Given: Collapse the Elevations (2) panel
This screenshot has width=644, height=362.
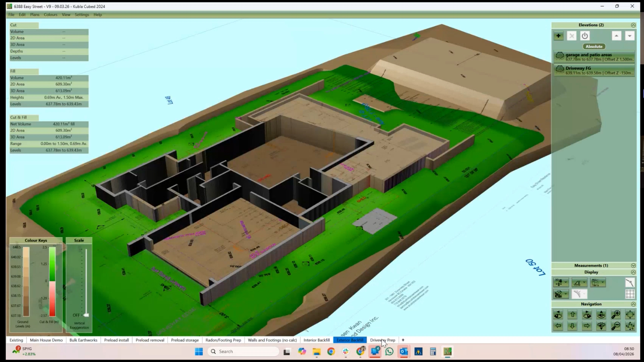Looking at the screenshot, I should [x=633, y=25].
